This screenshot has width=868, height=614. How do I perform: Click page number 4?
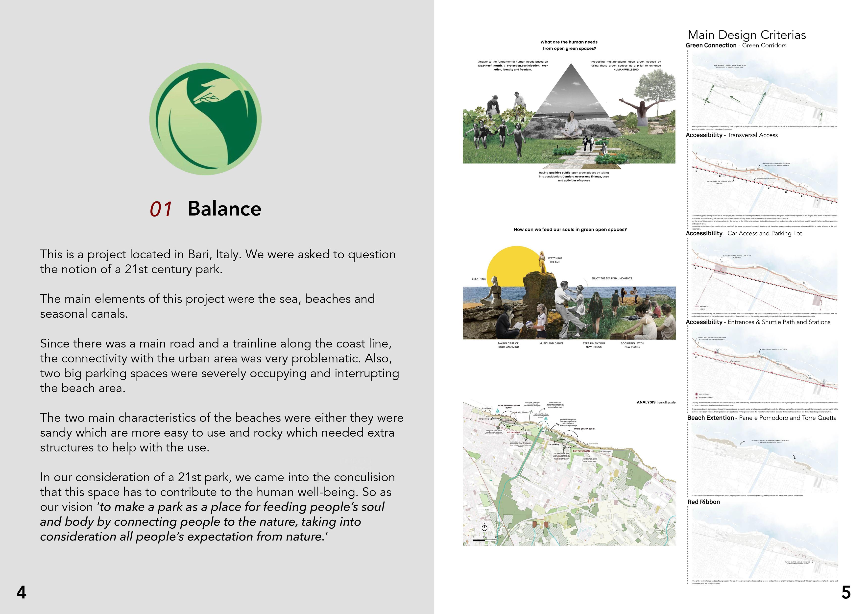(22, 592)
